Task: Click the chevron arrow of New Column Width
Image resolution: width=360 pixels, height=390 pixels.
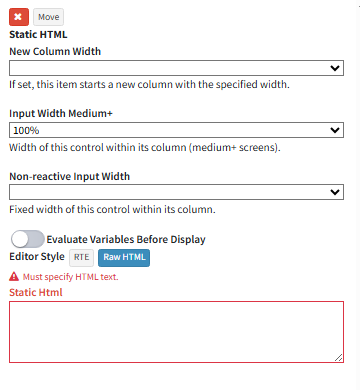Action: pos(335,68)
